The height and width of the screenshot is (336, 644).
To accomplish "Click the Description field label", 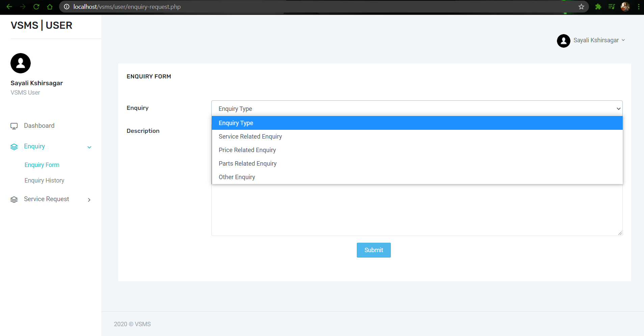I will (x=143, y=131).
